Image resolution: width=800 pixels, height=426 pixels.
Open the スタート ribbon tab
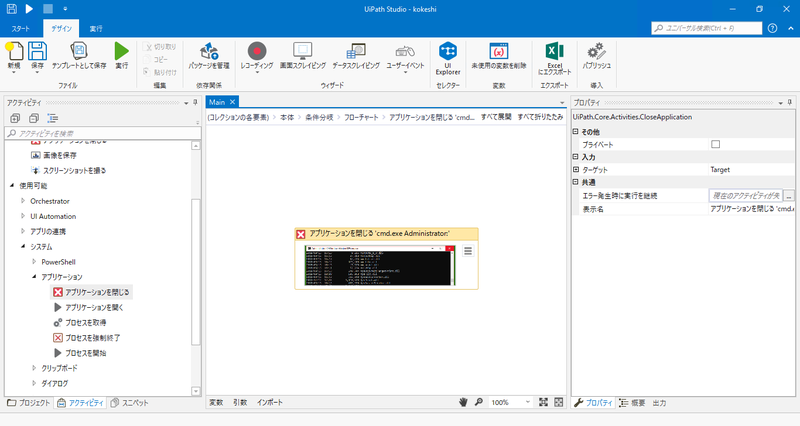pos(21,29)
